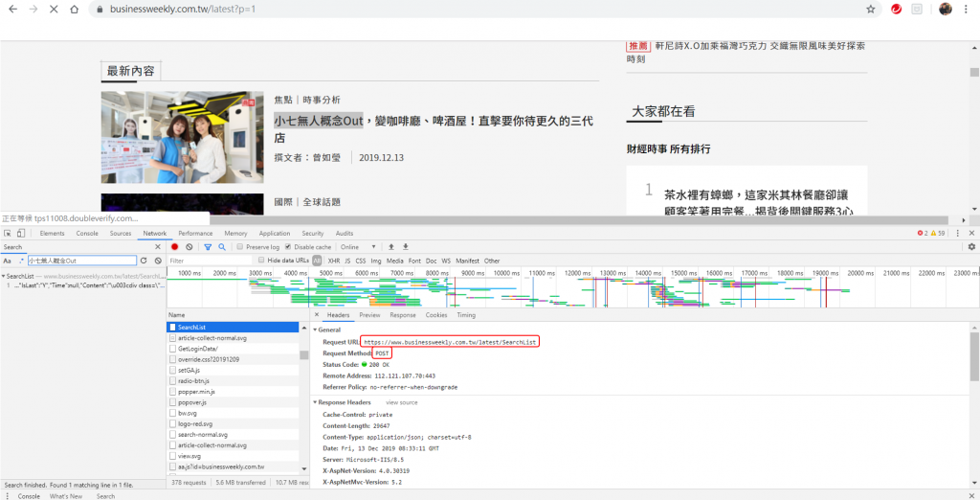The width and height of the screenshot is (980, 500).
Task: Click 'view source' for Response Headers
Action: [x=402, y=402]
